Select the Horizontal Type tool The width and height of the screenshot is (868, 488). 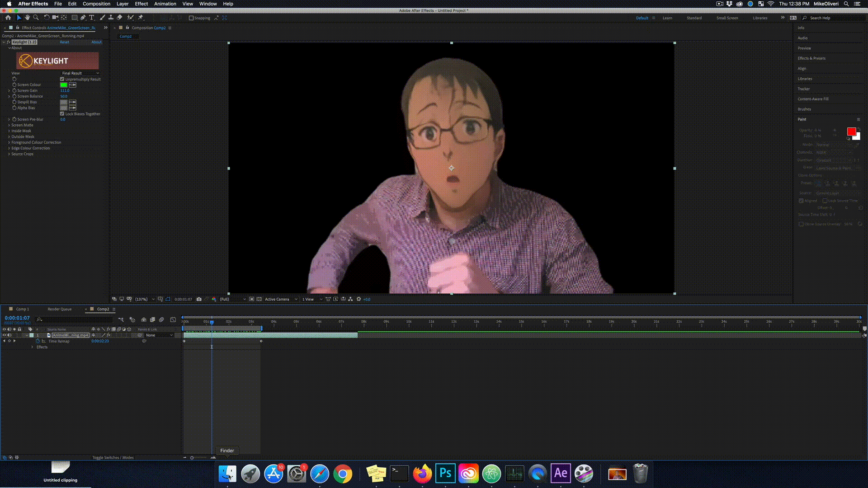(x=92, y=18)
